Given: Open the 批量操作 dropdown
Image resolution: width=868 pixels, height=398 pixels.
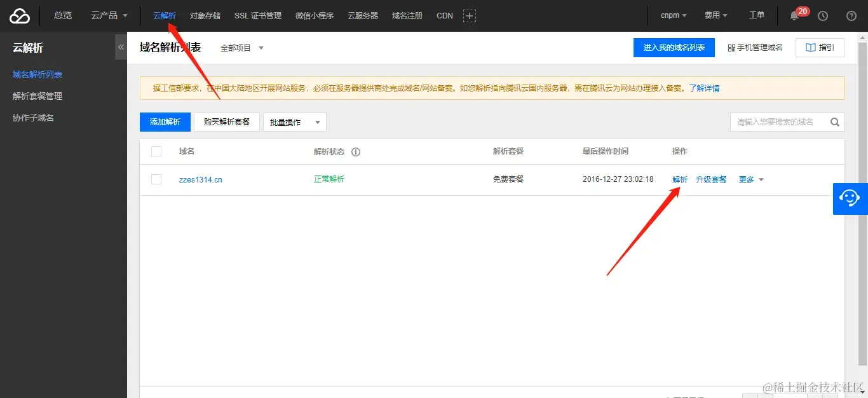Looking at the screenshot, I should (295, 122).
